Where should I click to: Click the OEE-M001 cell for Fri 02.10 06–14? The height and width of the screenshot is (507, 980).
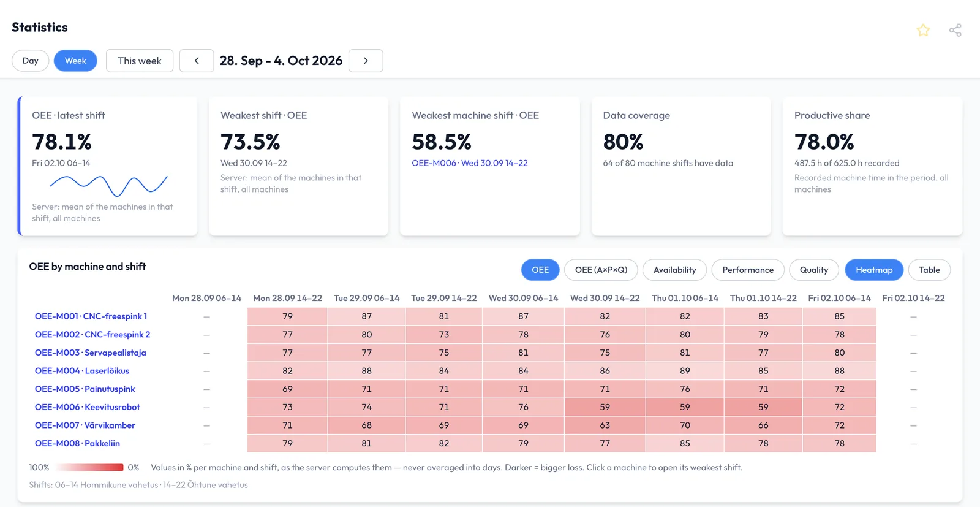(840, 316)
